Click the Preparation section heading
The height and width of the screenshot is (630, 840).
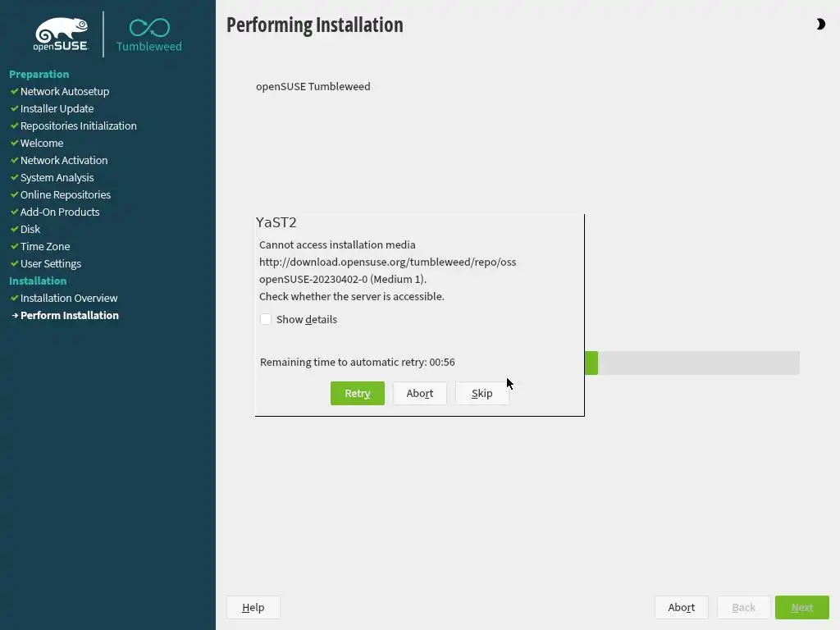click(39, 75)
